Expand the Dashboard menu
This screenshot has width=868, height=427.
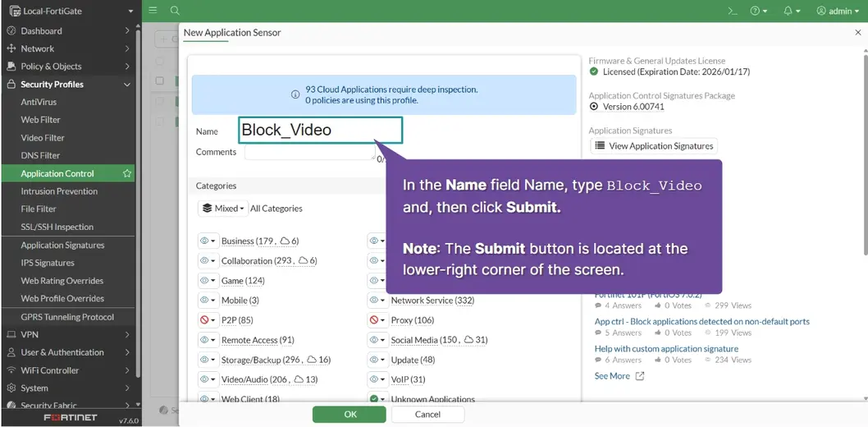(x=69, y=31)
